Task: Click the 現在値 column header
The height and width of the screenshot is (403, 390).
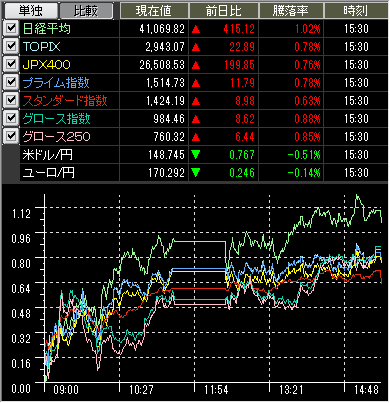Action: pos(154,11)
